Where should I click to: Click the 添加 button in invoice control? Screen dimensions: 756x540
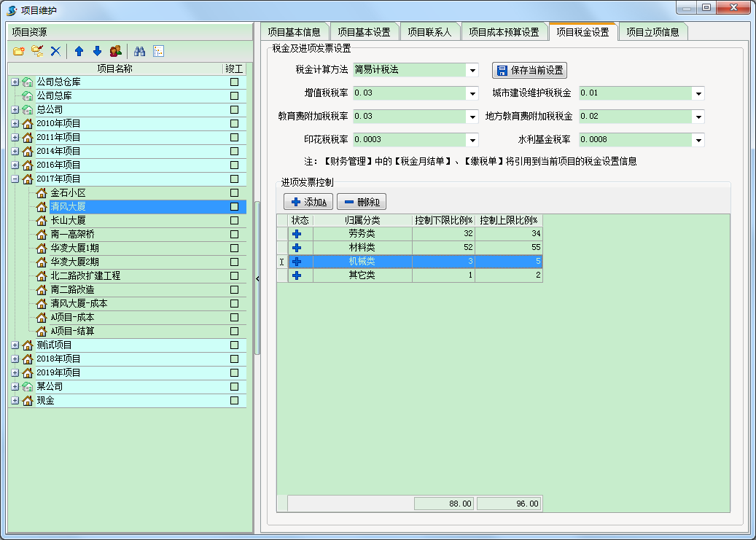(x=308, y=202)
